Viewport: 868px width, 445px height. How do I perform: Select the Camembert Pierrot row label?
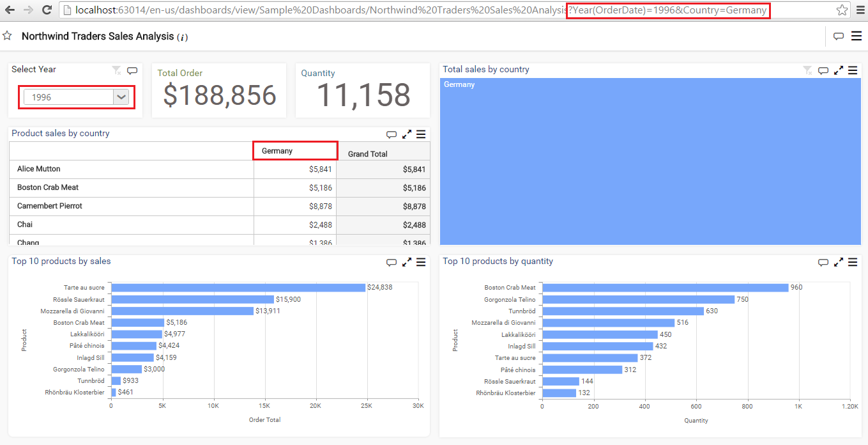[x=50, y=206]
